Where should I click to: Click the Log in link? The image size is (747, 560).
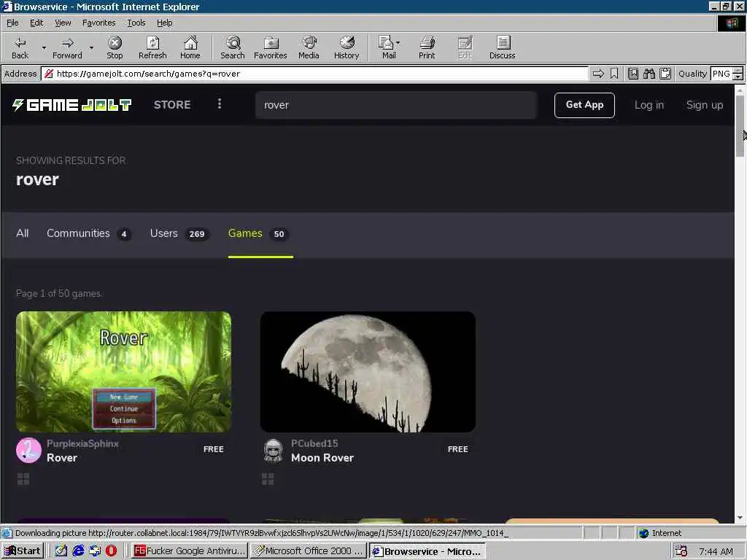point(649,105)
